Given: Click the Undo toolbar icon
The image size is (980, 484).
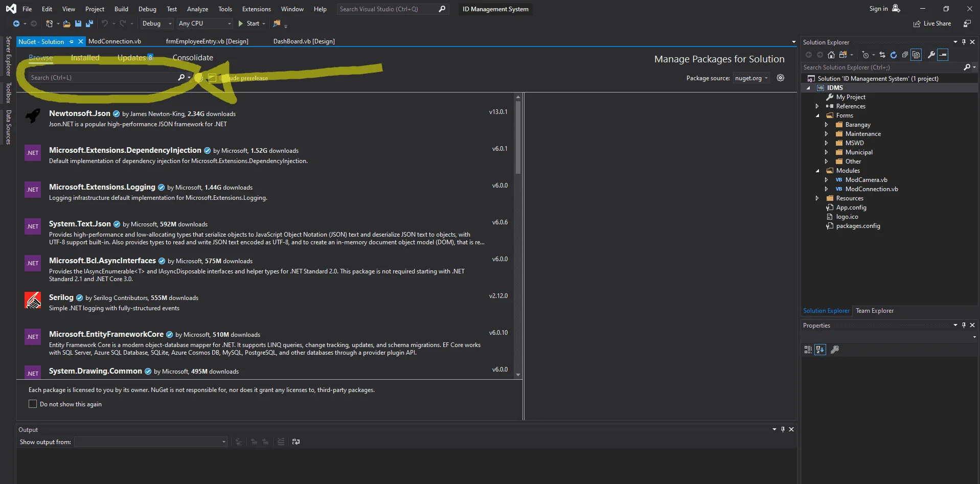Looking at the screenshot, I should point(105,24).
